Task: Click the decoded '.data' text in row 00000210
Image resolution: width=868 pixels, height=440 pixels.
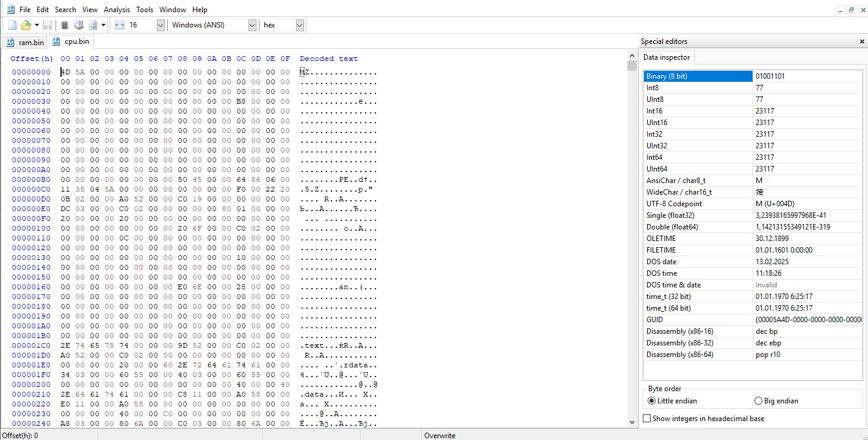Action: 312,394
